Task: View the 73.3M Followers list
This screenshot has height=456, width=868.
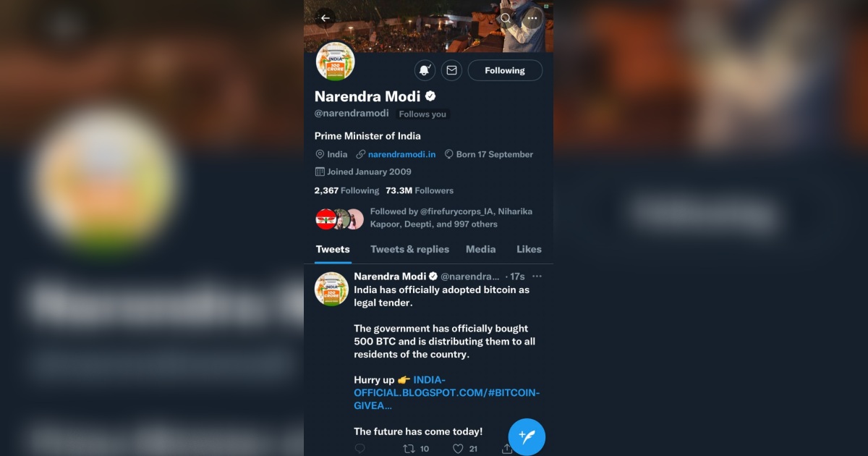Action: tap(420, 190)
